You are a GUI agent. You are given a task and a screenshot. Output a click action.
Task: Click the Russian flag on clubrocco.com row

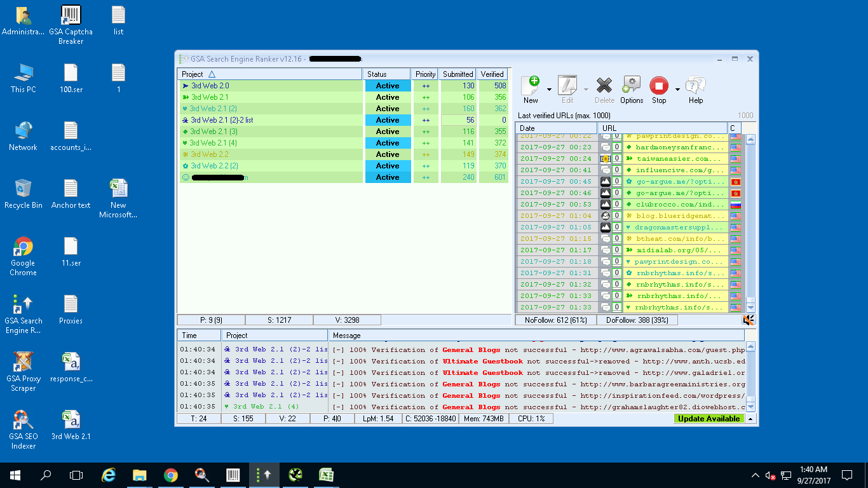click(x=736, y=205)
